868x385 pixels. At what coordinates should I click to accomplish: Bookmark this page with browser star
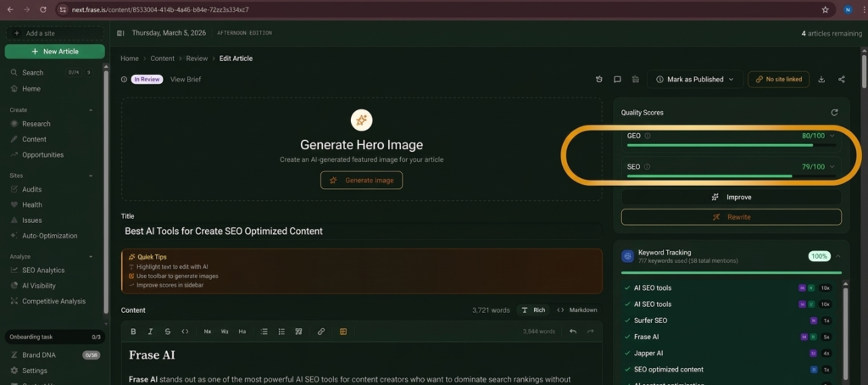click(x=825, y=9)
